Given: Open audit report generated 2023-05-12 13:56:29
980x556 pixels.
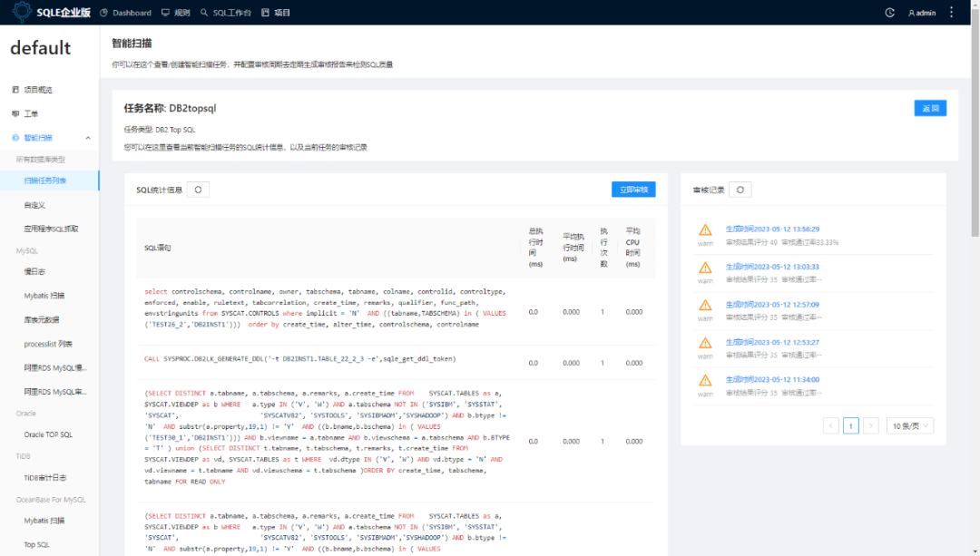Looking at the screenshot, I should pos(772,229).
